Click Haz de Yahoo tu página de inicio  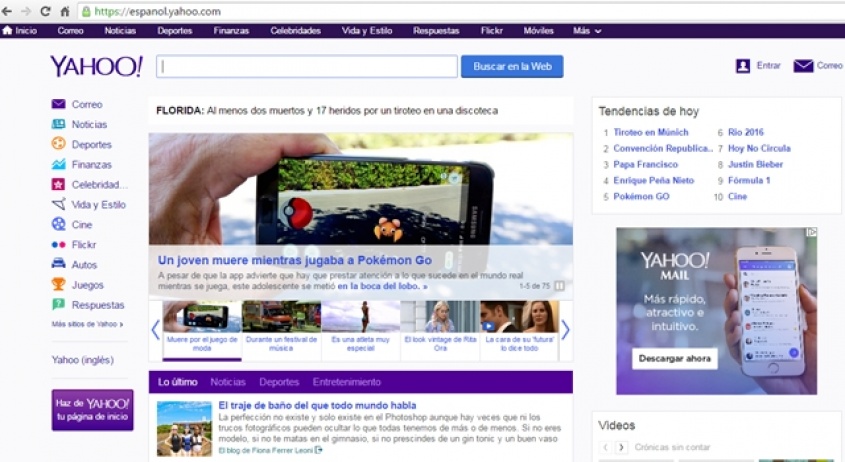click(x=93, y=410)
